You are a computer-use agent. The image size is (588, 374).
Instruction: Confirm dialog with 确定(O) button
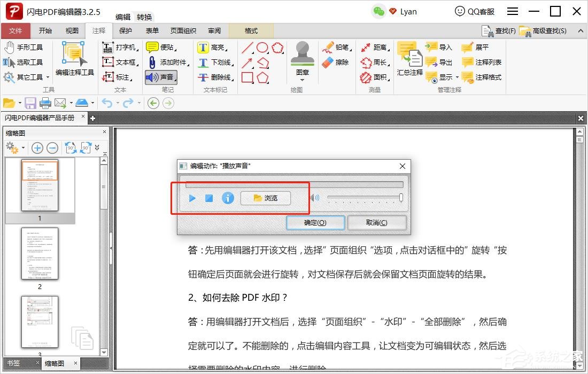tap(315, 223)
